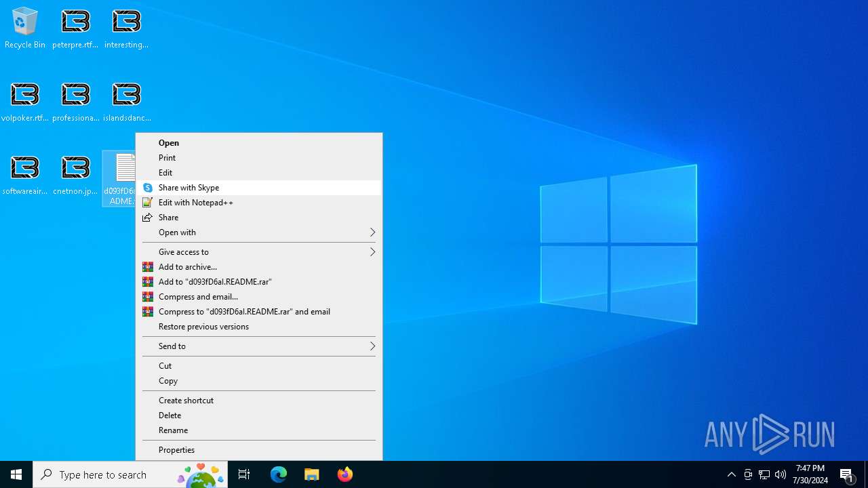Launch Firefox from the taskbar

345,474
